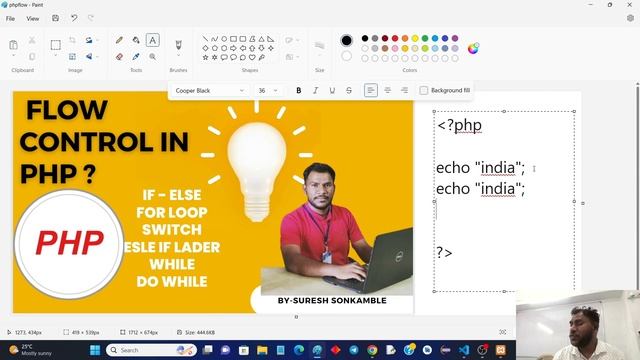Viewport: 640px width, 360px height.
Task: Click the fit to window icon in status bar
Action: click(x=502, y=332)
